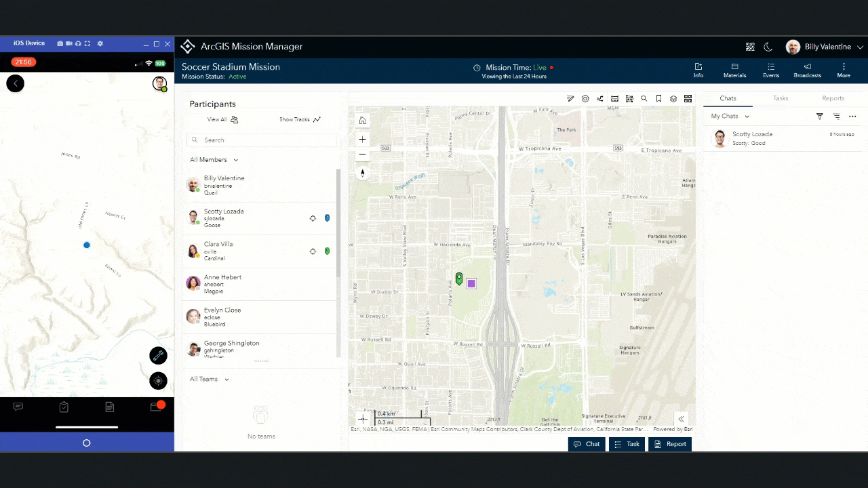Open mission Materials
Viewport: 868px width, 488px height.
point(734,70)
